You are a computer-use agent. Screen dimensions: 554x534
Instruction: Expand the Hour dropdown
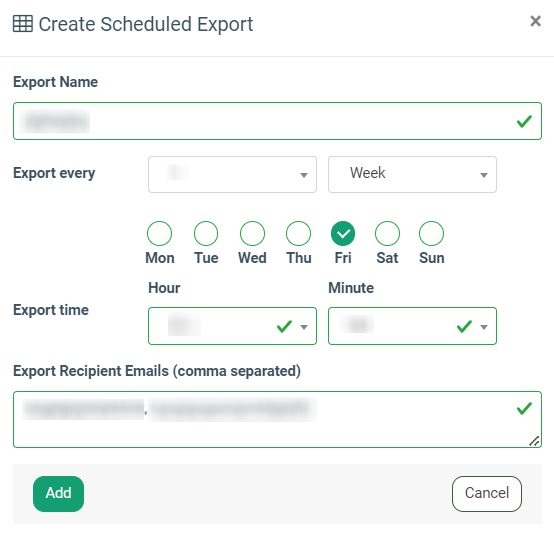point(232,326)
